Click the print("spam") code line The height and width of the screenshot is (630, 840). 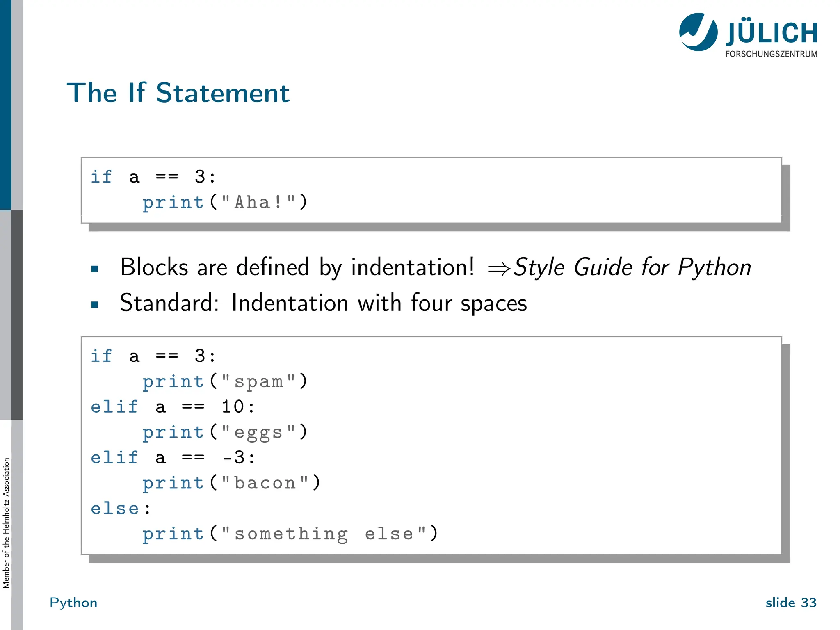click(225, 382)
